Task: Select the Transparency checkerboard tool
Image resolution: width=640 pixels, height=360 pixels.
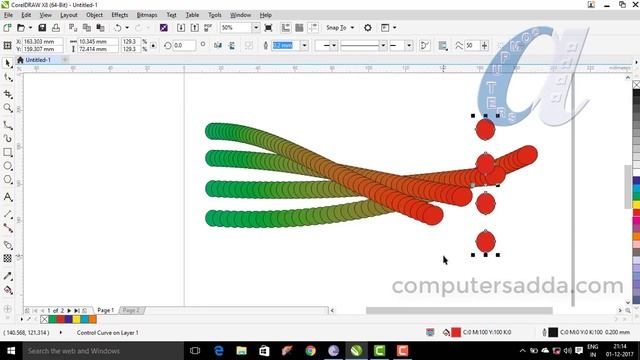Action: [7, 258]
